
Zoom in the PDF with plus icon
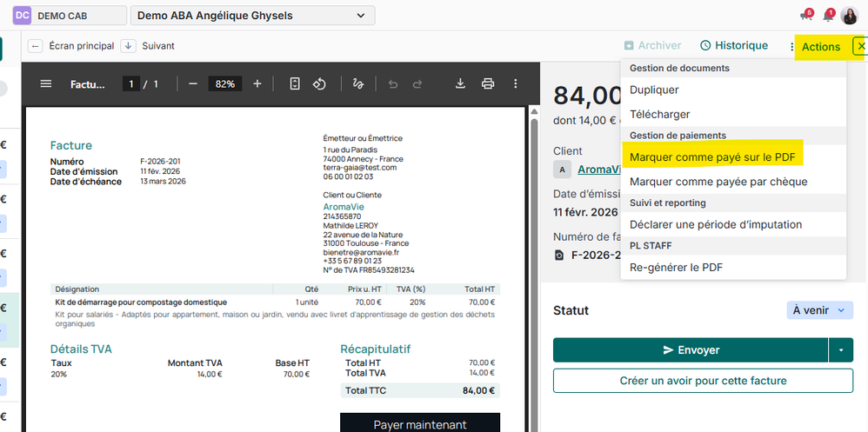(x=257, y=84)
